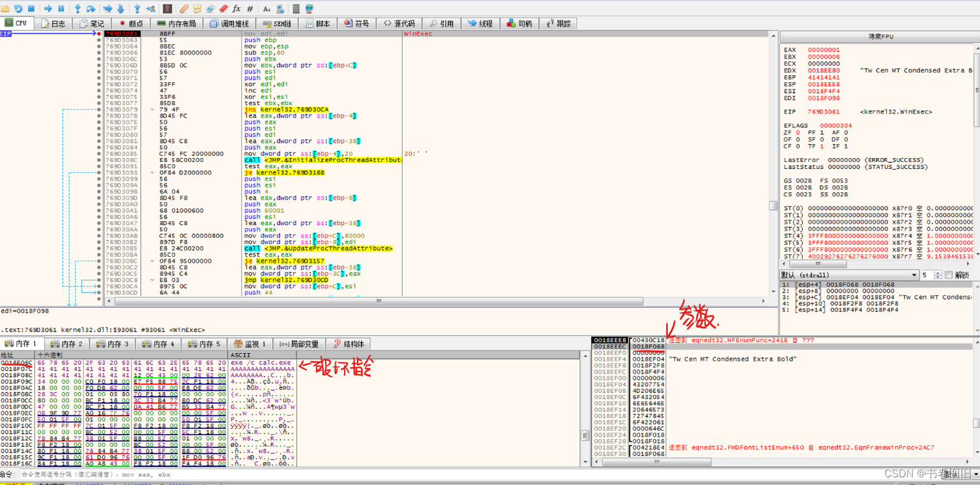This screenshot has width=980, height=485.
Task: Open the SEH链 tab
Action: coord(277,24)
